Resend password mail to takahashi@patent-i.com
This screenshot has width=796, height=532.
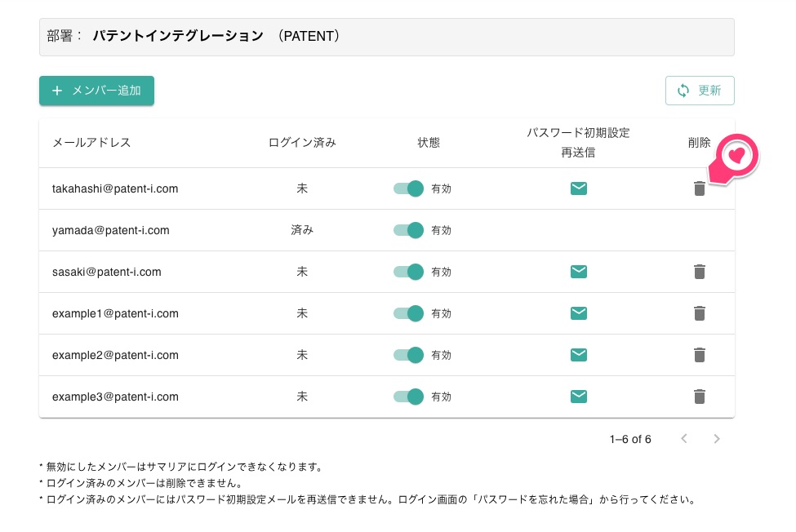click(579, 188)
